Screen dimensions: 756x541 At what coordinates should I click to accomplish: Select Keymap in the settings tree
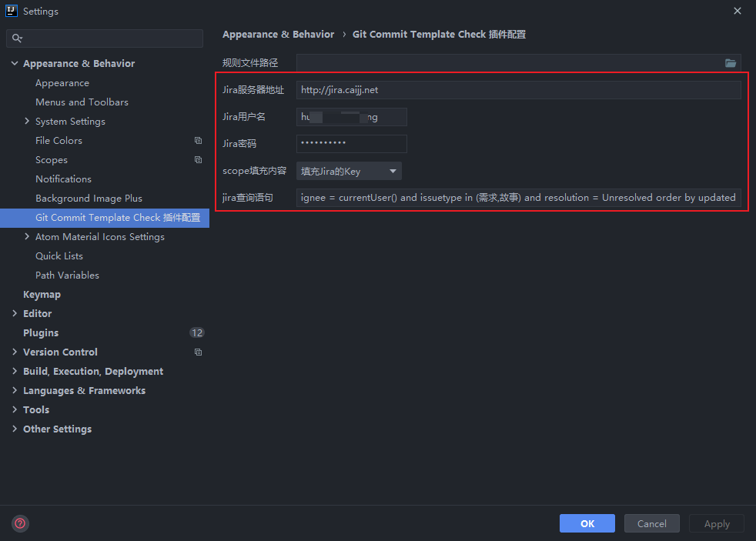[x=42, y=295]
